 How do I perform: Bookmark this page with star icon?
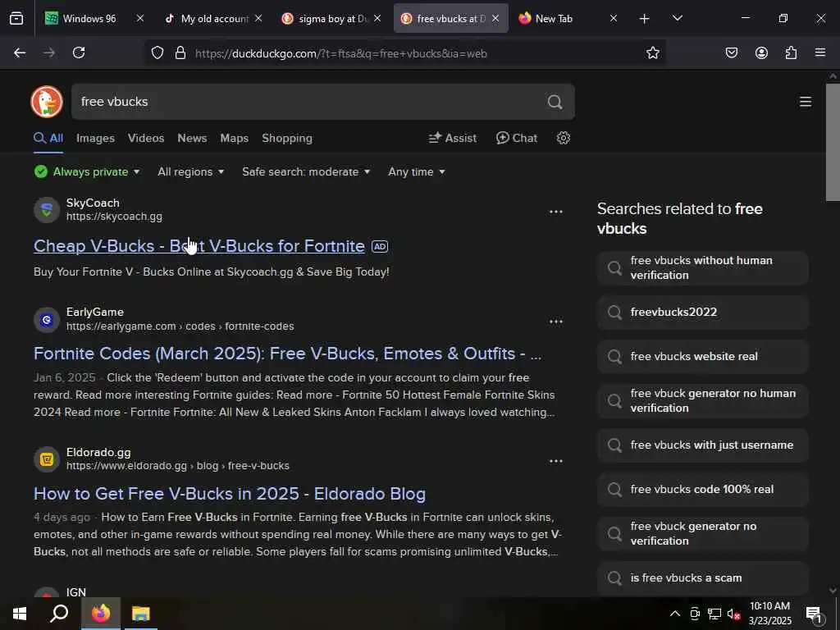pos(652,52)
